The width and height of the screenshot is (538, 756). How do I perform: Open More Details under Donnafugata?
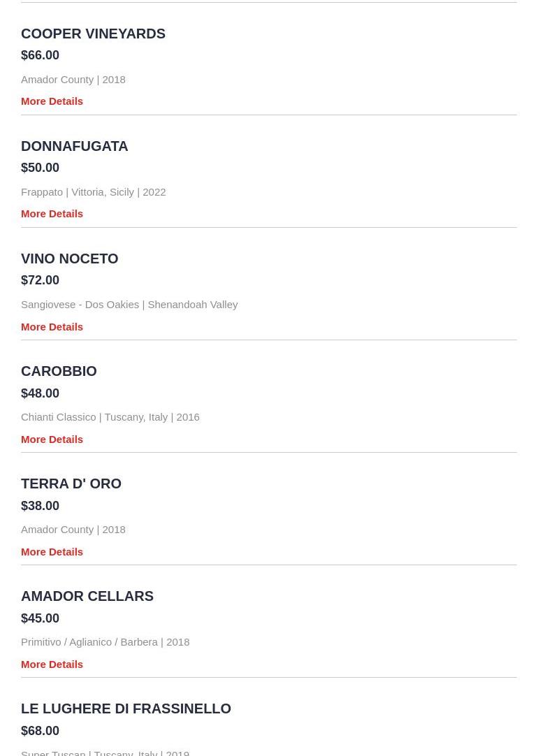pyautogui.click(x=52, y=214)
